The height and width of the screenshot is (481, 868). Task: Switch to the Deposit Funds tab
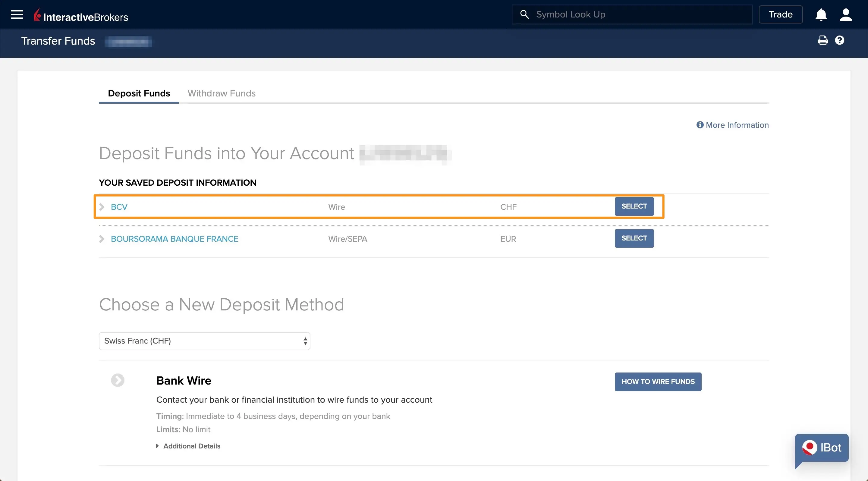(139, 93)
